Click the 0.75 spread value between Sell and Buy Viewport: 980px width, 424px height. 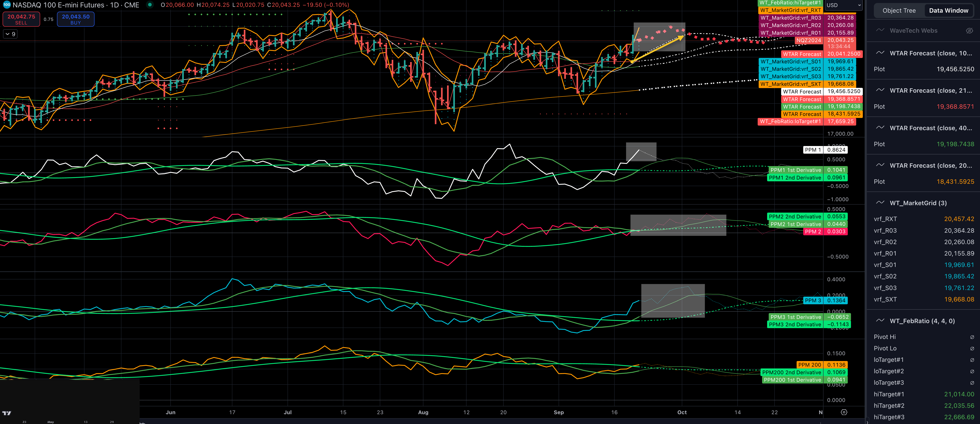tap(48, 19)
